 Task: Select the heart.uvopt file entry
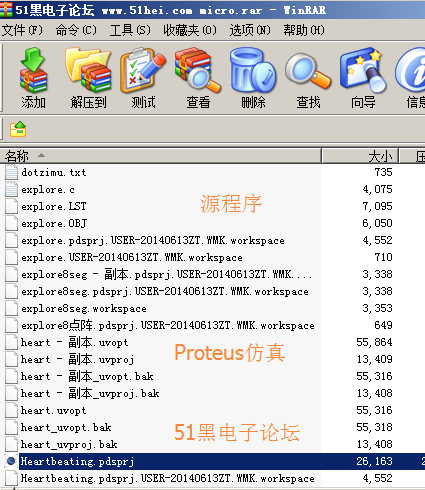click(x=53, y=411)
